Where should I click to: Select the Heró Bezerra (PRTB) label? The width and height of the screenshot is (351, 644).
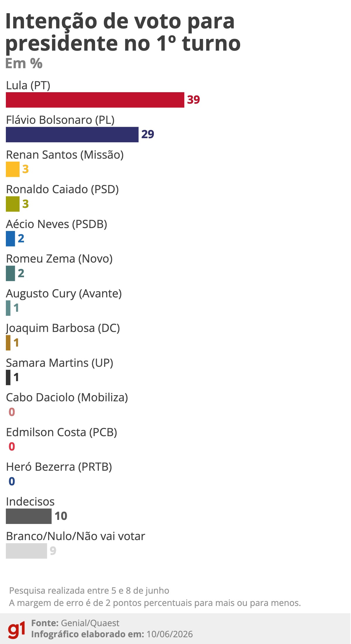pyautogui.click(x=59, y=467)
